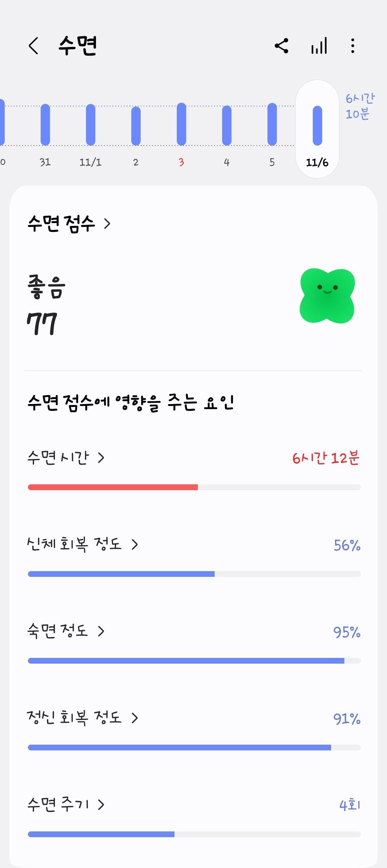Click the 95% 숙면 정도 progress bar
The image size is (387, 868).
tap(194, 661)
